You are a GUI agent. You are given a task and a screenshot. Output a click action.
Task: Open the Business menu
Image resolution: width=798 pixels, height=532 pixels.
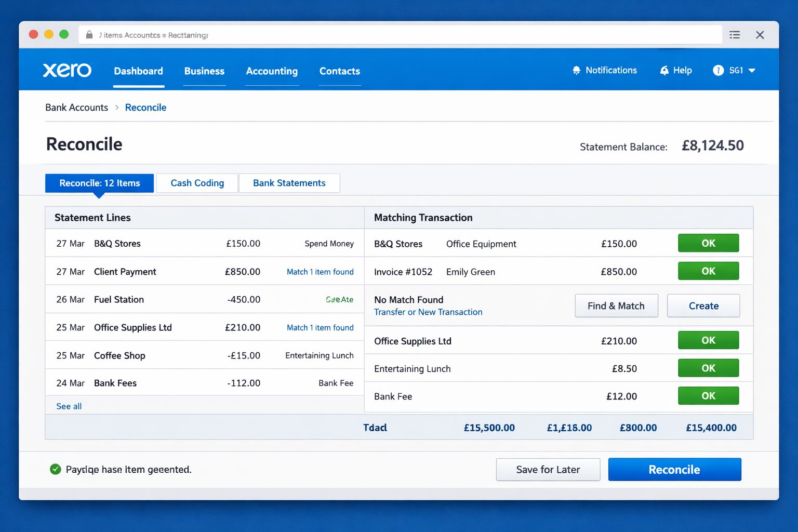point(204,71)
